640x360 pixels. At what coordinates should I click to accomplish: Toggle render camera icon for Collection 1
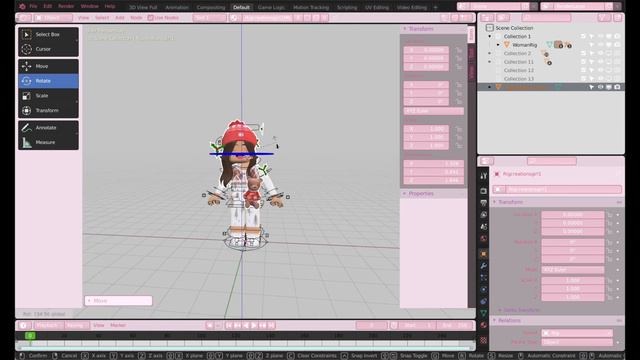tap(617, 36)
